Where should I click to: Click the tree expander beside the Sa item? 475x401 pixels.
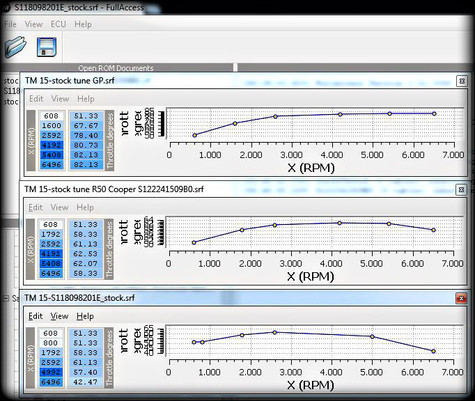tap(6, 298)
